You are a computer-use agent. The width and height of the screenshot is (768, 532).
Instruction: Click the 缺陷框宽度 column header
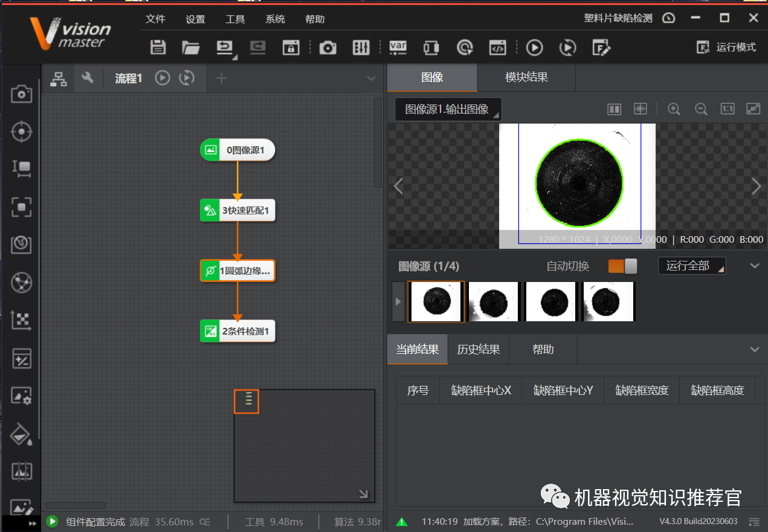pyautogui.click(x=642, y=391)
